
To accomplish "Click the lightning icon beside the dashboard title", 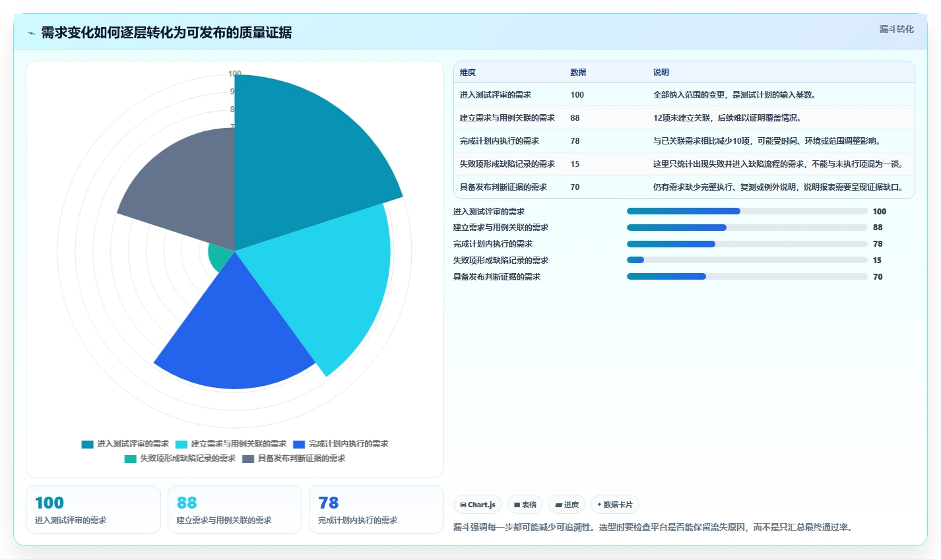I will click(31, 33).
